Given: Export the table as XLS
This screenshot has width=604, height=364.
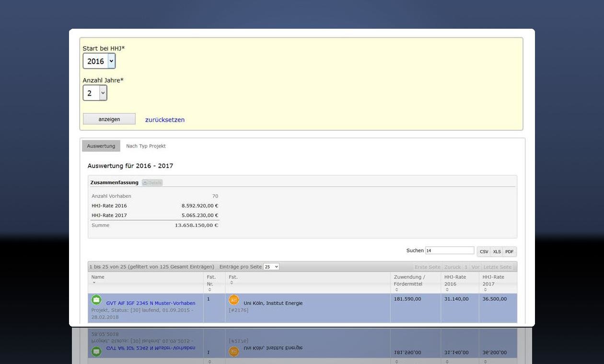Looking at the screenshot, I should click(497, 251).
